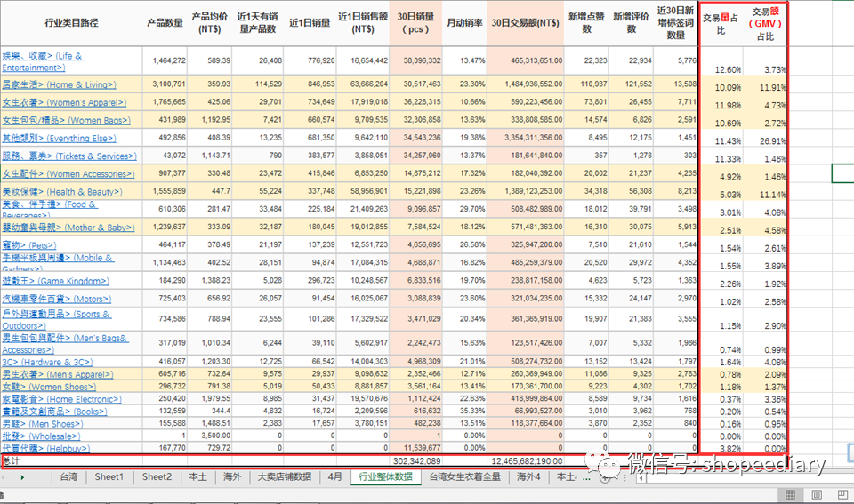
Task: Open the Women's Apparel category link
Action: coord(64,102)
